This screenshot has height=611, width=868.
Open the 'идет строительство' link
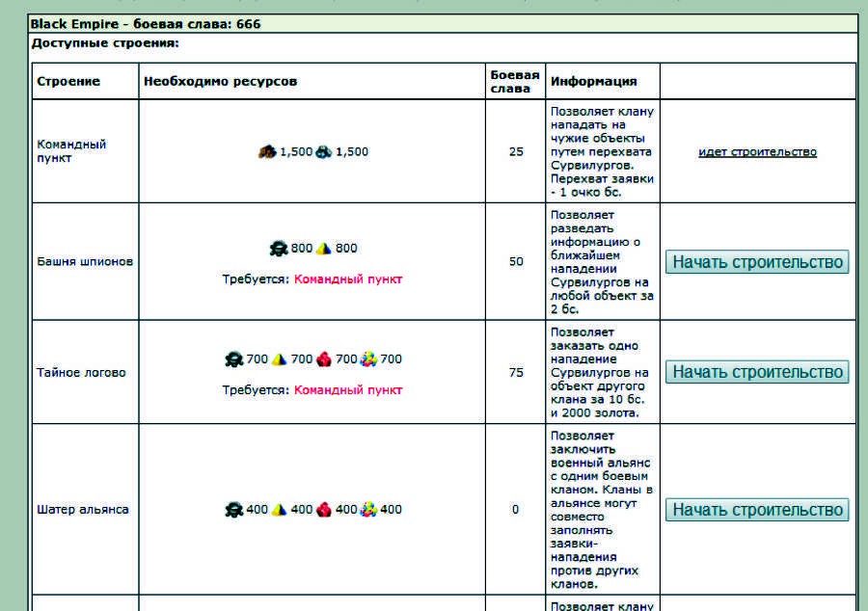point(757,152)
